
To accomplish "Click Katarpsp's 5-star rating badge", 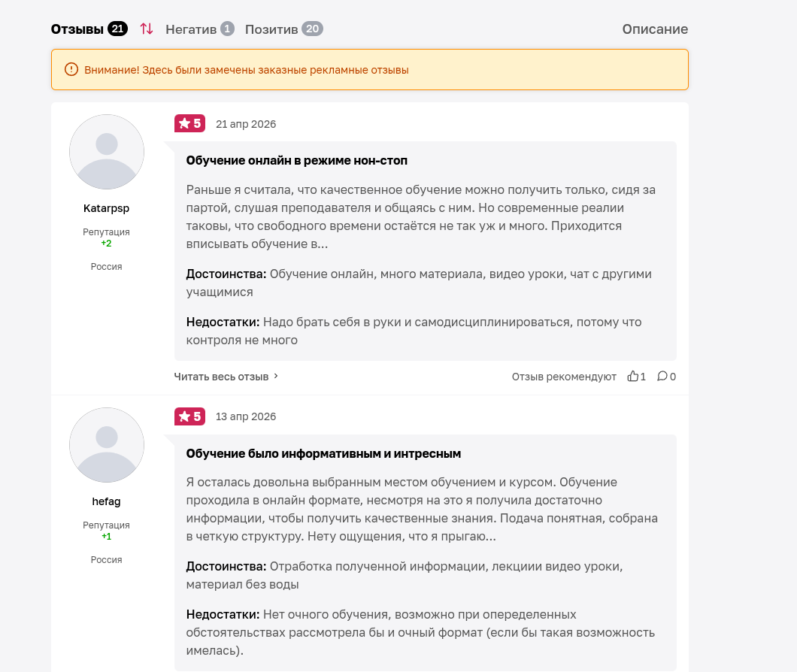I will (x=189, y=123).
